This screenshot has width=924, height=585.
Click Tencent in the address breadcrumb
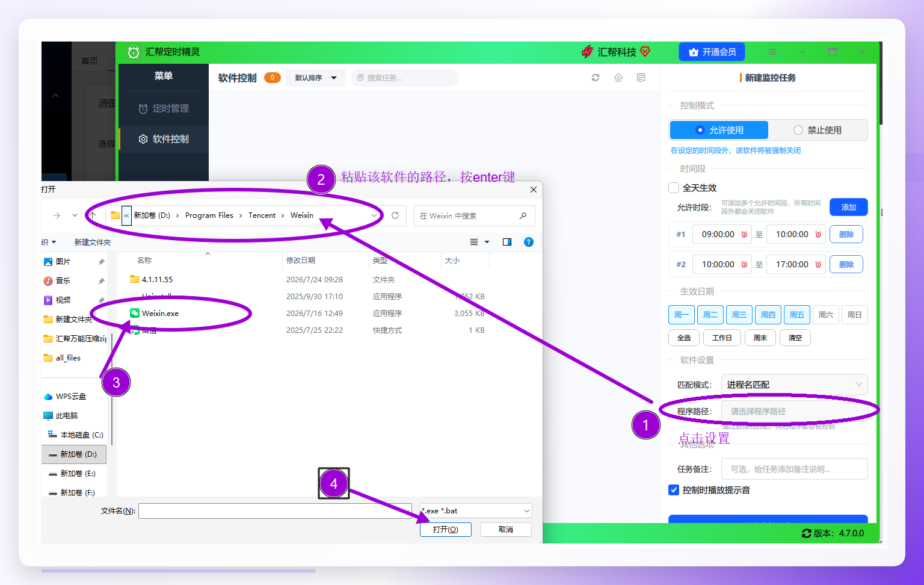click(262, 215)
